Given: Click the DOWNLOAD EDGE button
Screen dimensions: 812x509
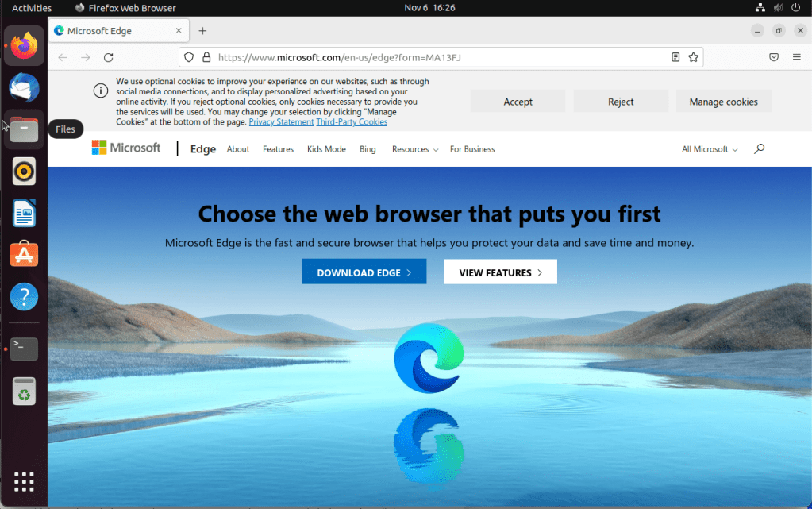Looking at the screenshot, I should point(364,272).
